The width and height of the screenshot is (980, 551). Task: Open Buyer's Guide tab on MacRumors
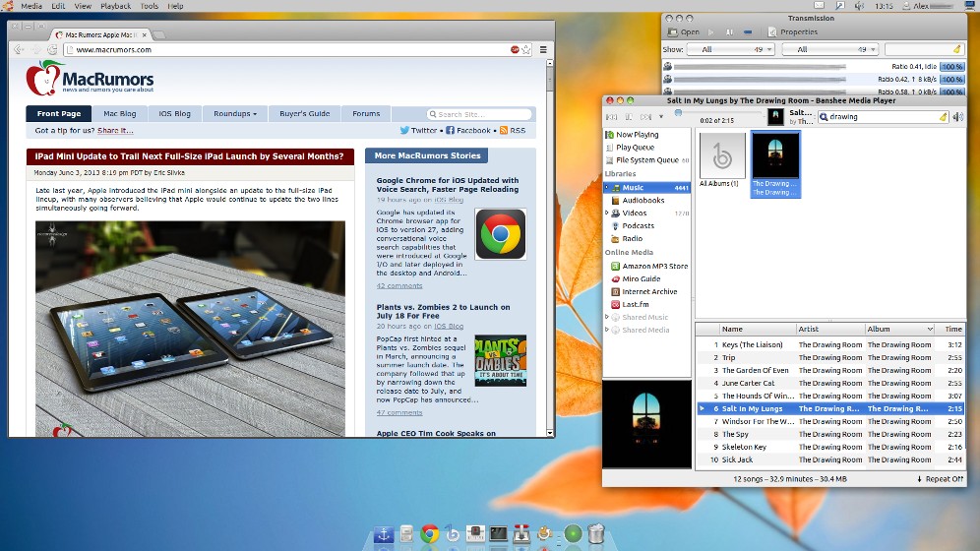coord(304,114)
